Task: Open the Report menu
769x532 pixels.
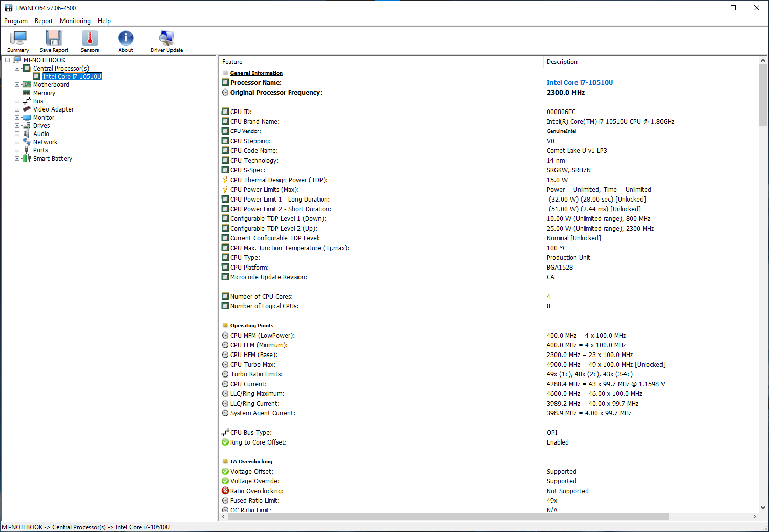Action: pyautogui.click(x=44, y=21)
